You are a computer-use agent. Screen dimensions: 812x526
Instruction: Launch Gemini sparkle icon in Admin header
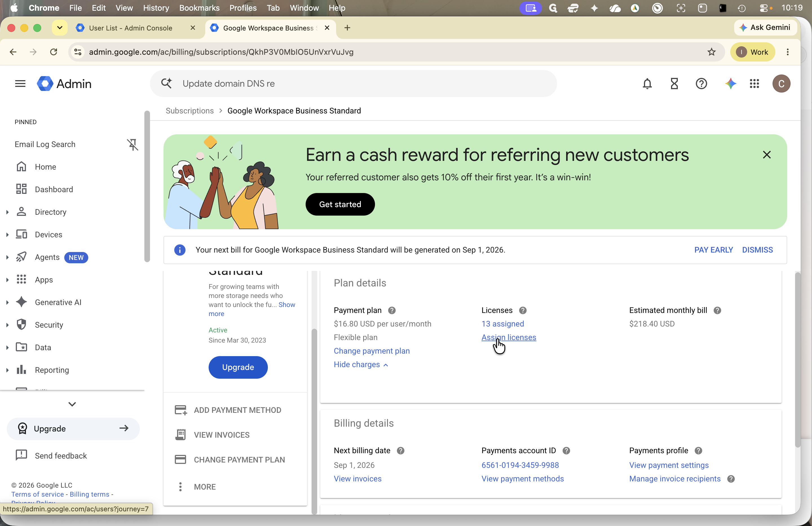click(731, 84)
